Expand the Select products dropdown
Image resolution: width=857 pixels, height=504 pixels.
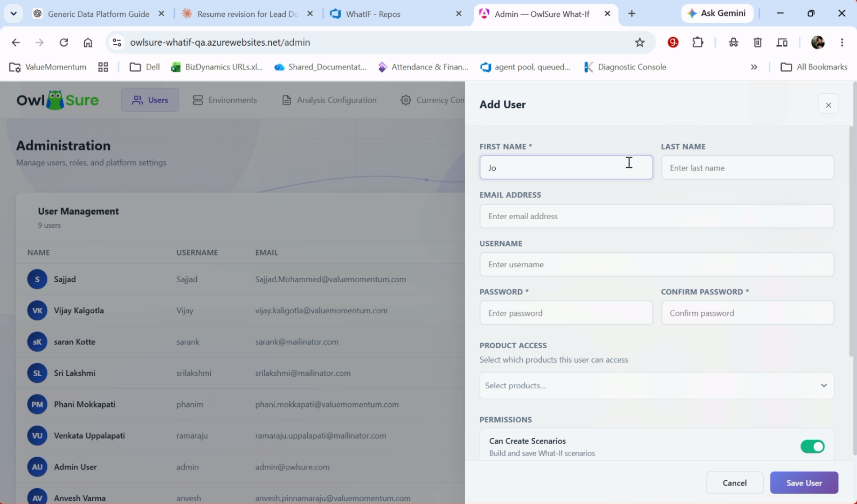pyautogui.click(x=657, y=386)
